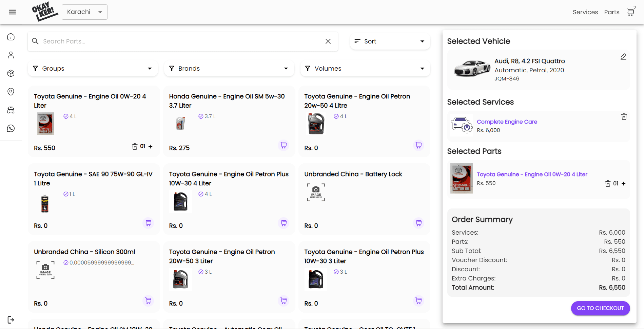
Task: Open Toyota 0W-20 link in Selected Parts
Action: [x=532, y=175]
